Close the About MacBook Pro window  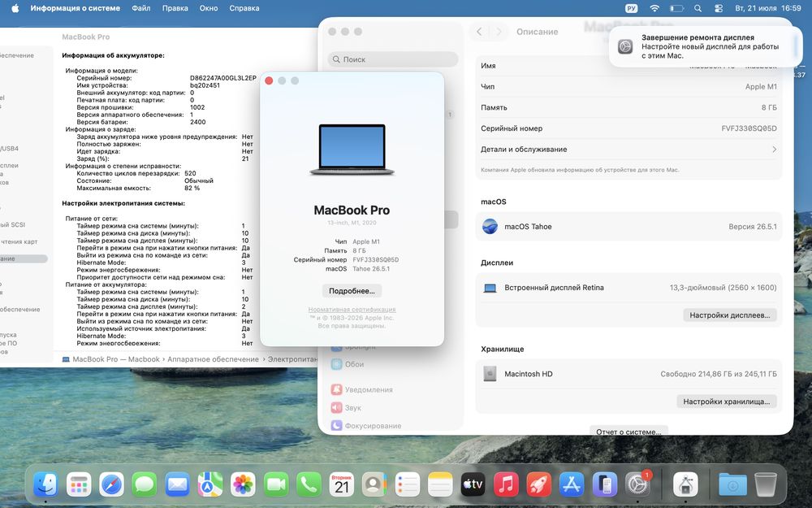(269, 80)
